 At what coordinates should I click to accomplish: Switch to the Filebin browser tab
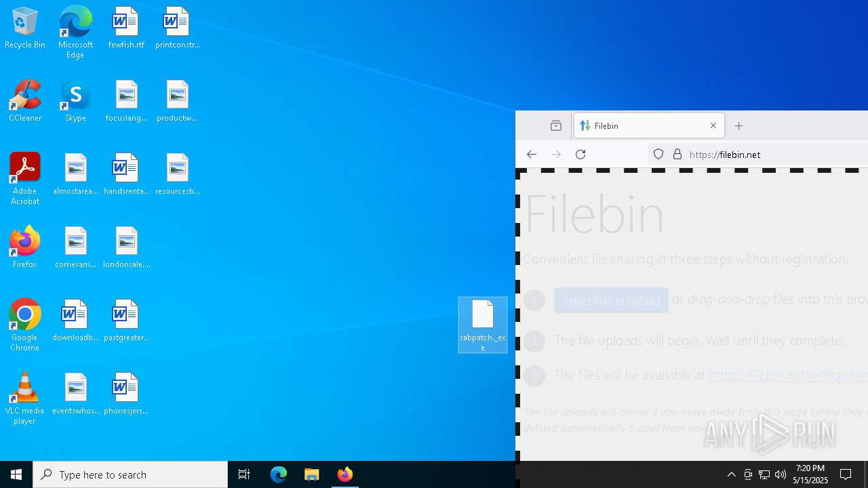click(649, 125)
